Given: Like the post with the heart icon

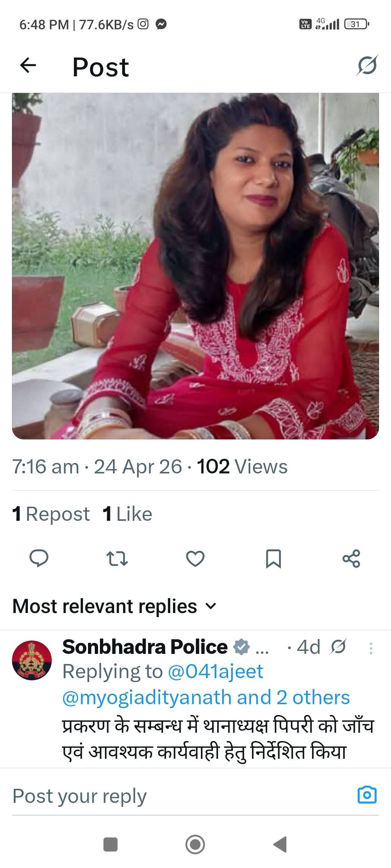Looking at the screenshot, I should (195, 558).
